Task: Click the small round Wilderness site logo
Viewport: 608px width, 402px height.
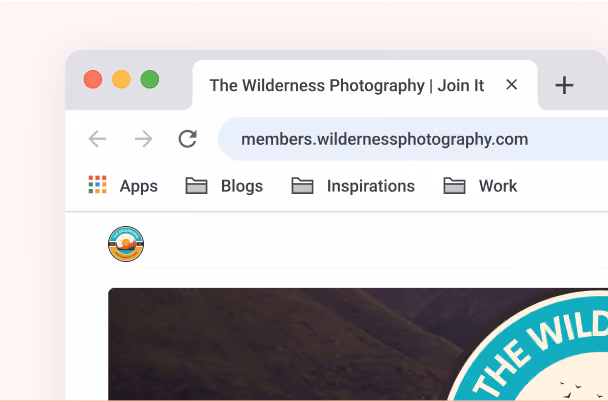Action: click(x=126, y=244)
